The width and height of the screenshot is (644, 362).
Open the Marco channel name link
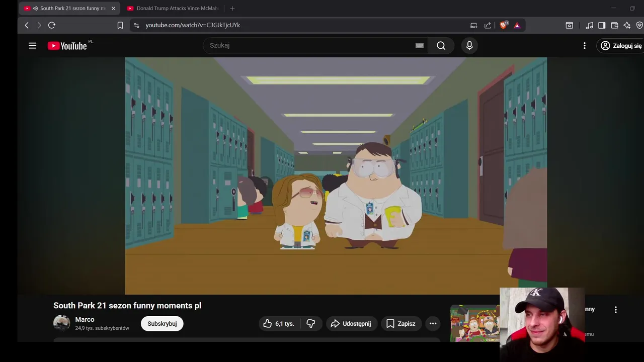click(x=85, y=320)
